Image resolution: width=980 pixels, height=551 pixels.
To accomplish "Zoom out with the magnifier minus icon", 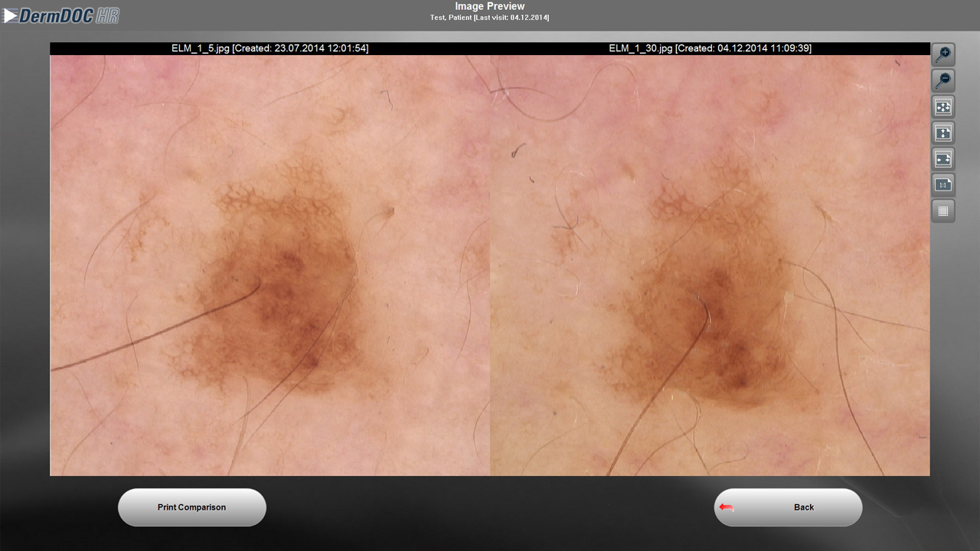I will (943, 80).
